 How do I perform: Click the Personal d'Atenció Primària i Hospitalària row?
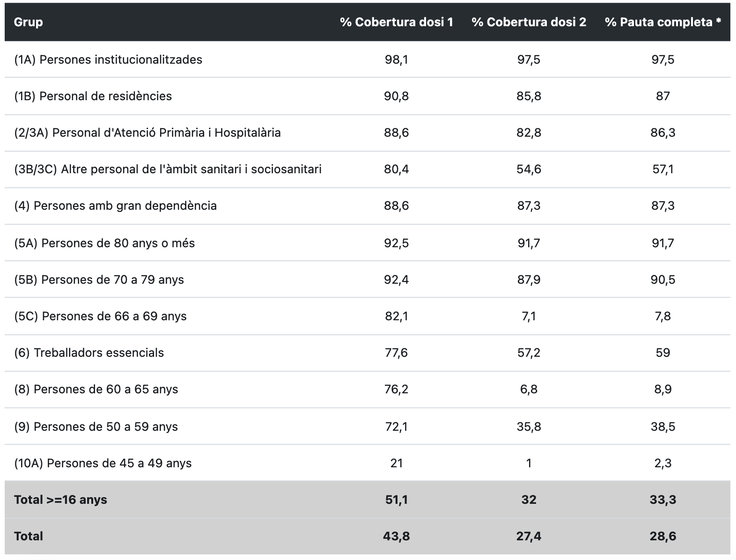click(x=147, y=133)
